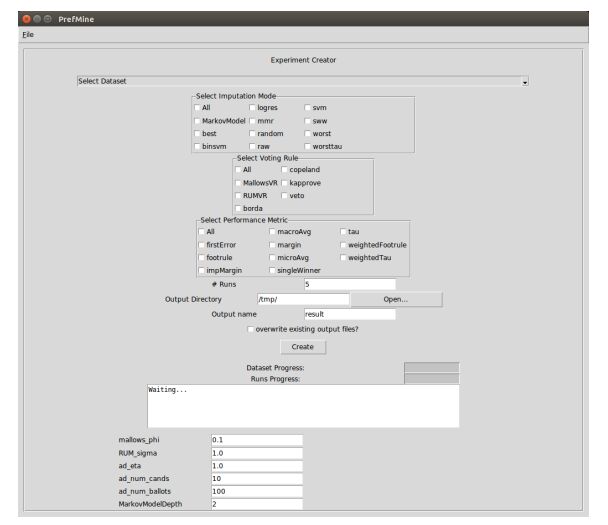Enable the copeland voting rule
This screenshot has height=525, width=608.
coord(285,170)
